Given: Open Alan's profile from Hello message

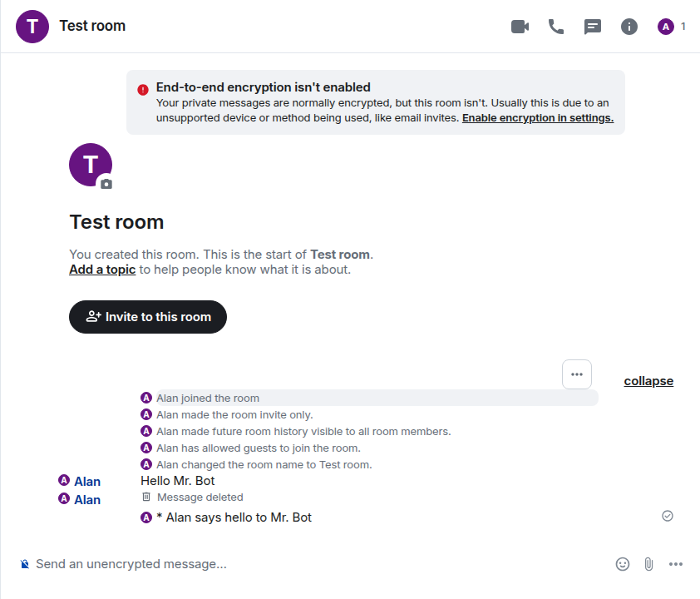Looking at the screenshot, I should point(87,482).
